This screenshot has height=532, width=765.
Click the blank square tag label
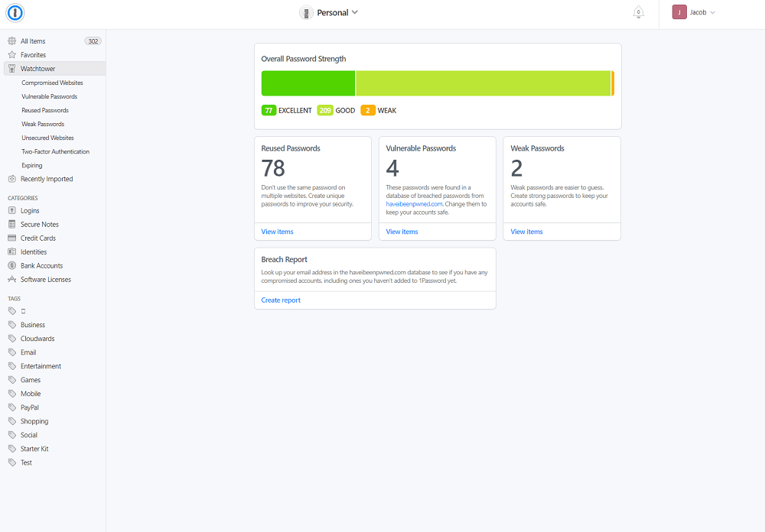coord(23,310)
